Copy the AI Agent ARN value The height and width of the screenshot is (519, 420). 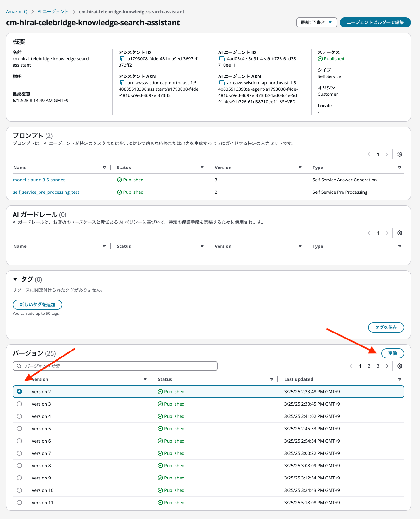point(222,83)
